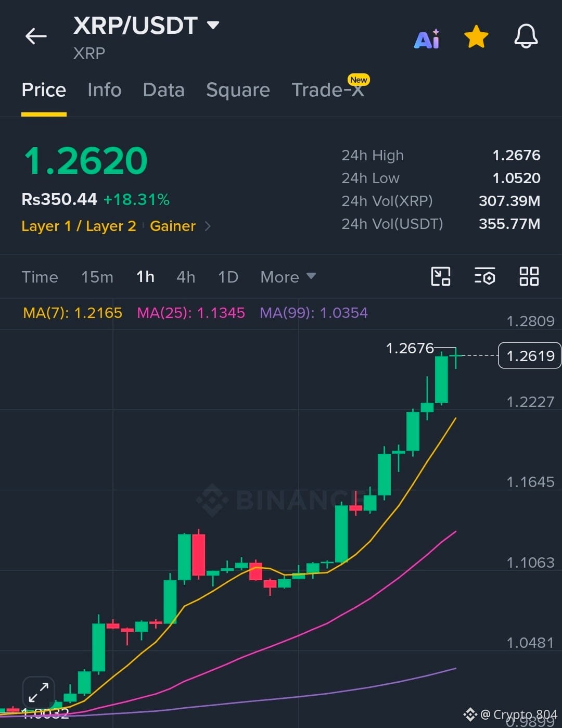Viewport: 562px width, 728px height.
Task: Click the Rs350.44 converted price
Action: coord(59,199)
